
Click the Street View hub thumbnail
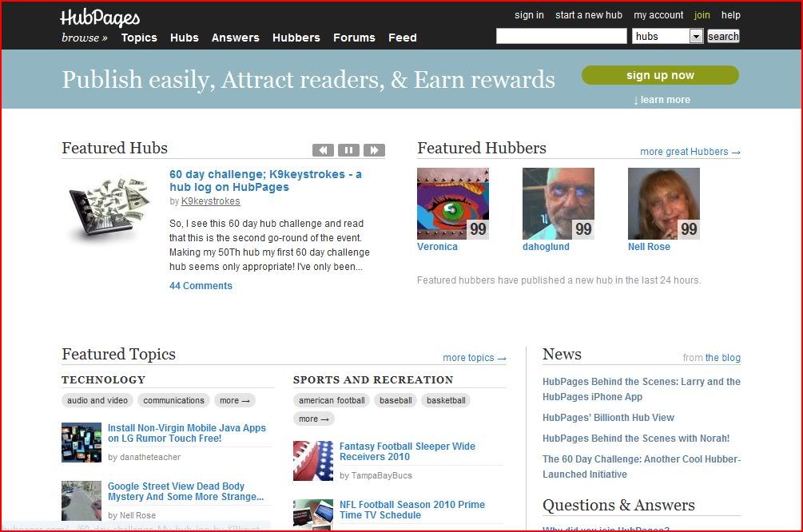81,501
